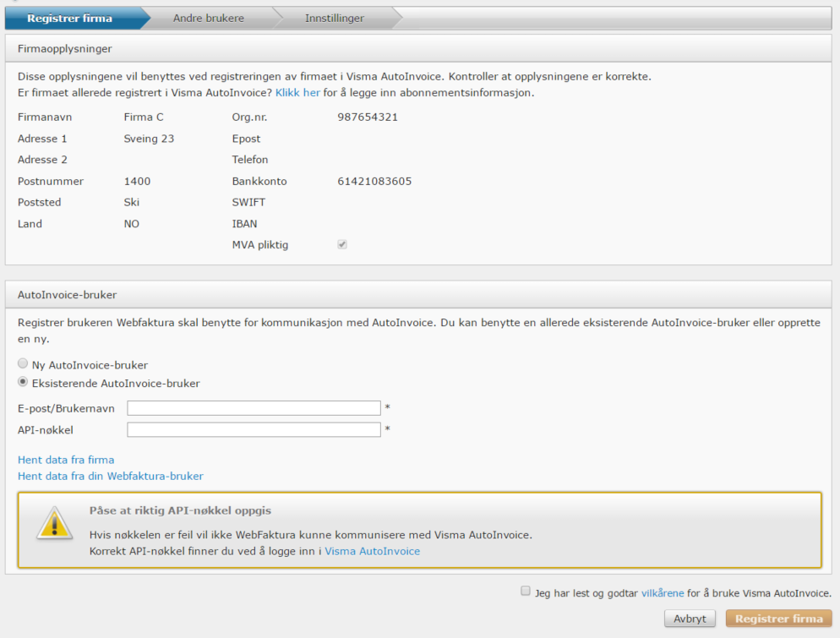
Task: Click the 'Bankkonto' field label
Action: pyautogui.click(x=259, y=182)
